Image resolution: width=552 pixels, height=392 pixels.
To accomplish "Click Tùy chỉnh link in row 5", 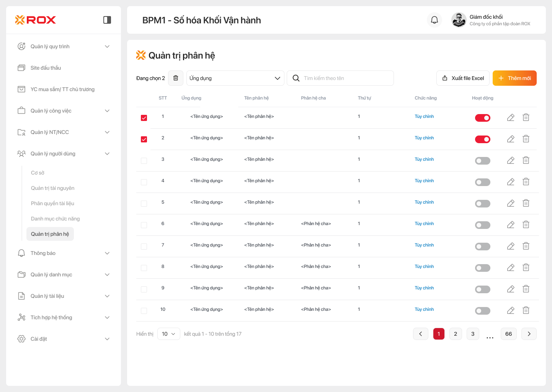I will (x=424, y=202).
